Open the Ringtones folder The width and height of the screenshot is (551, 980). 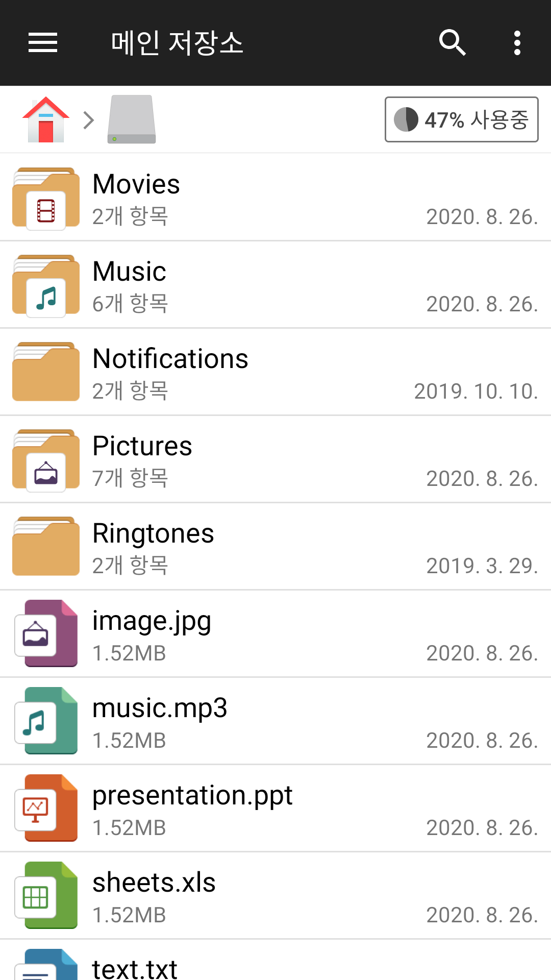click(275, 547)
